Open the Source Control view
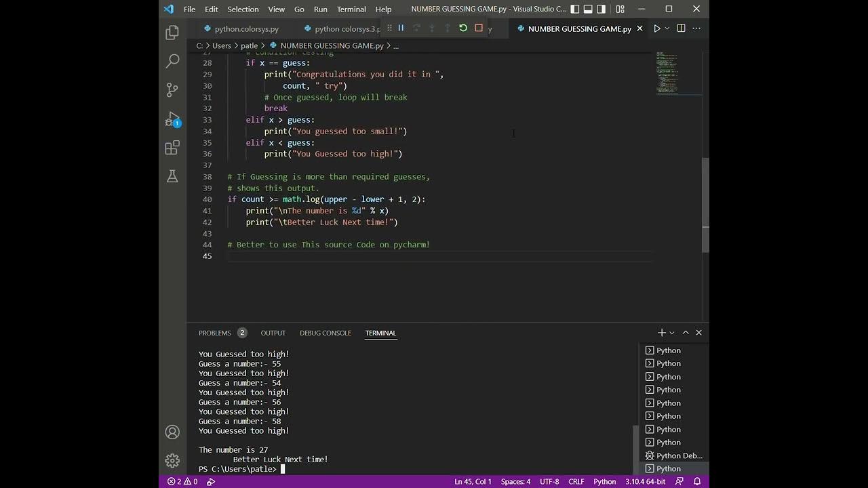The height and width of the screenshot is (488, 868). 172,89
